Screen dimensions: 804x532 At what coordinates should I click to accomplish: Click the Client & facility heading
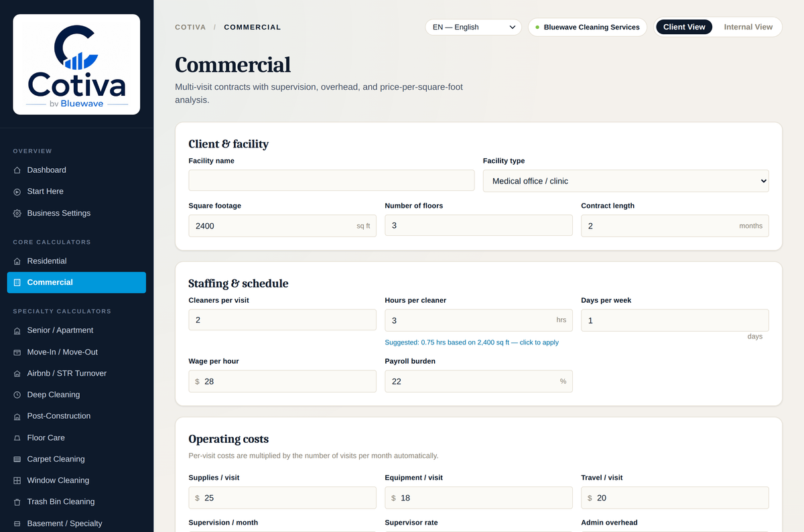coord(228,144)
